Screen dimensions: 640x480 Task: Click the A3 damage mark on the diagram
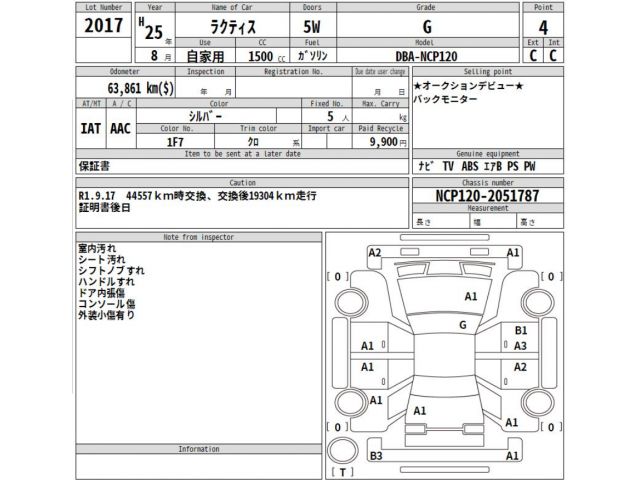(x=520, y=346)
